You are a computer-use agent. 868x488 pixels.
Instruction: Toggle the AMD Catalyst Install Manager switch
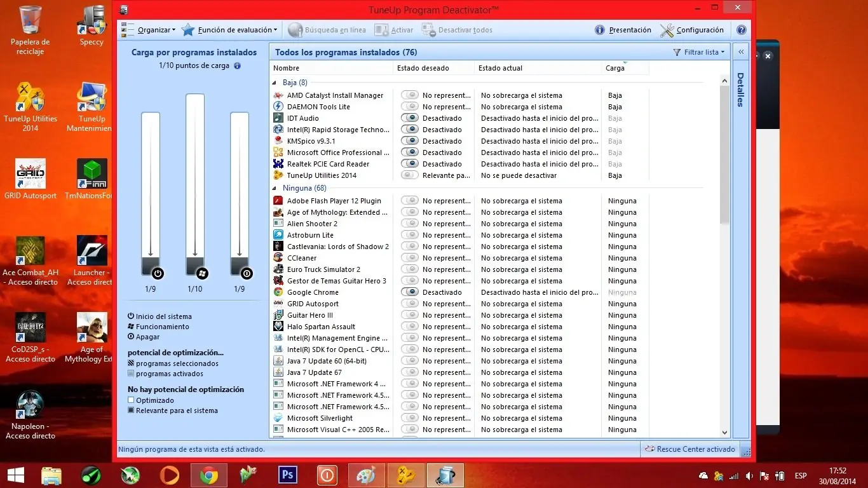pyautogui.click(x=410, y=95)
